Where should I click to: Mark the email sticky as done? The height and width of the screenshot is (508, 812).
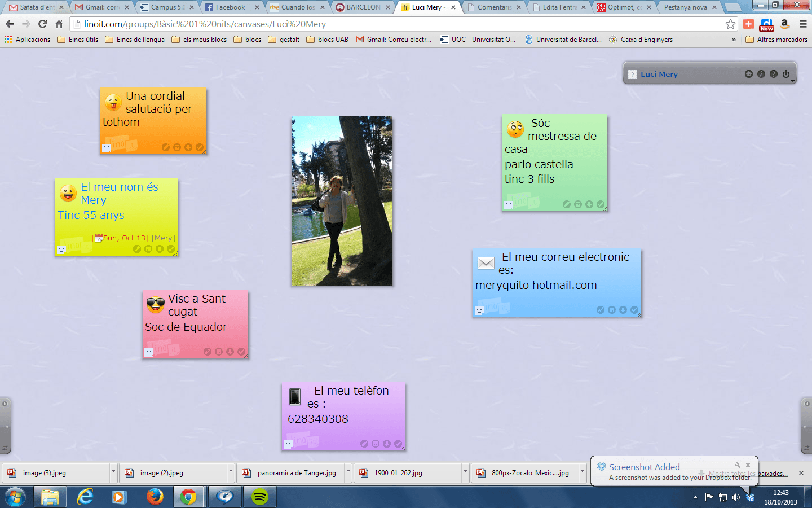click(634, 310)
